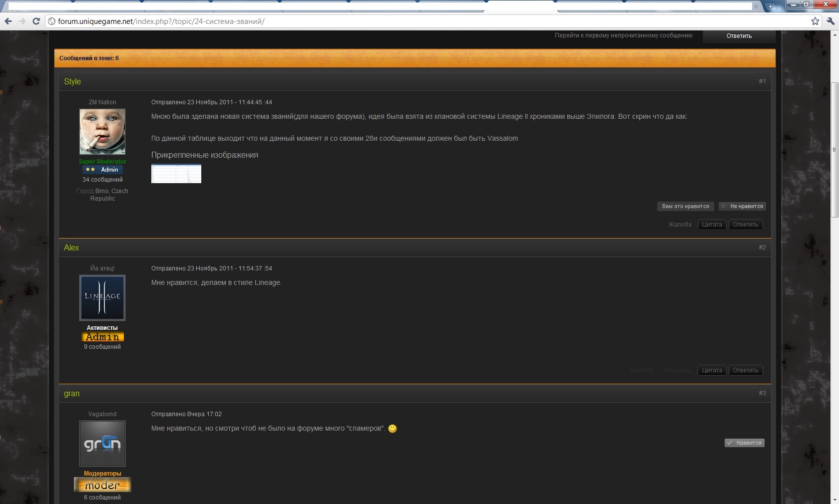The width and height of the screenshot is (839, 504).
Task: Click the Super Moderator group label
Action: pyautogui.click(x=102, y=162)
